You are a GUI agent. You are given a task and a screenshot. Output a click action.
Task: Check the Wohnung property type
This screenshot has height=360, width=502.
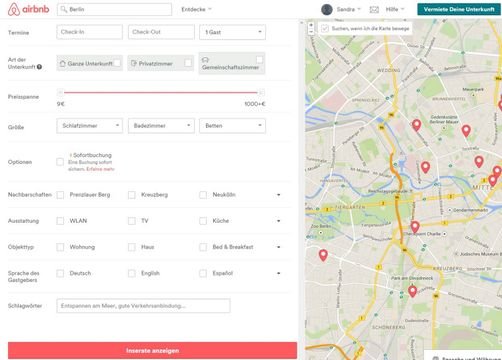(60, 247)
